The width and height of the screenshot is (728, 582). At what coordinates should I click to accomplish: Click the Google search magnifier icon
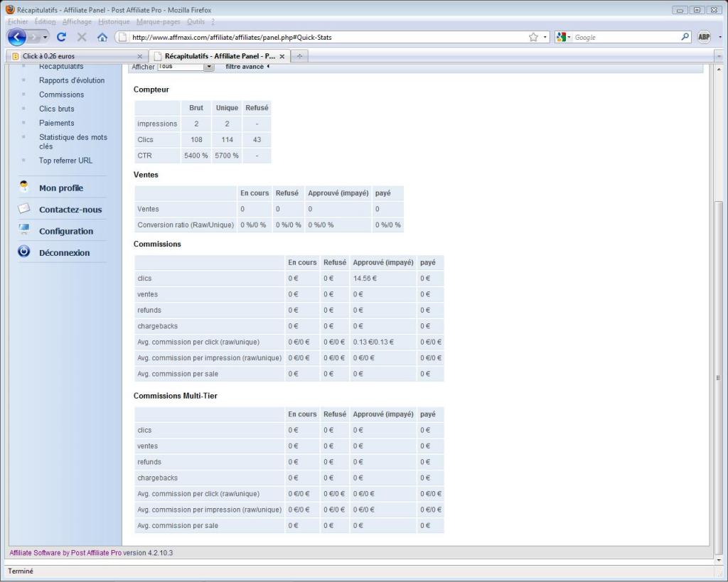pyautogui.click(x=685, y=37)
